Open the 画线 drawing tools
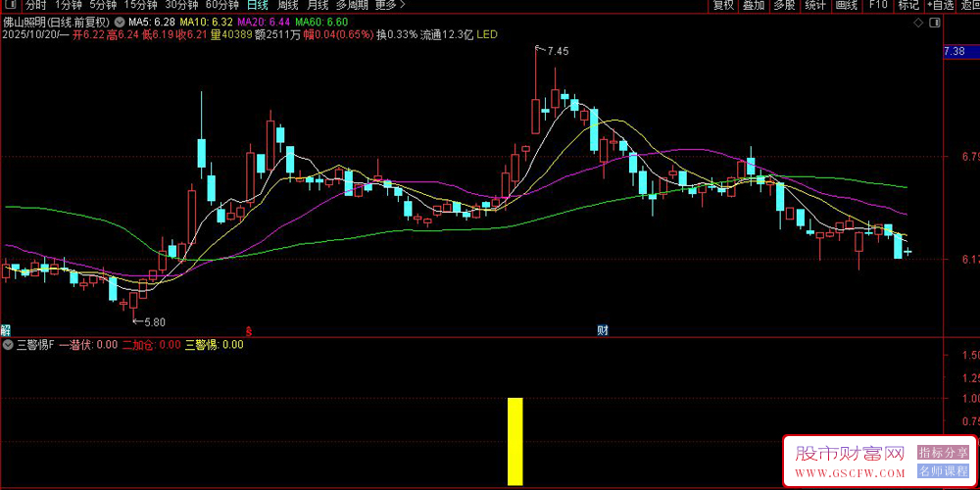Viewport: 980px width, 490px height. (845, 5)
